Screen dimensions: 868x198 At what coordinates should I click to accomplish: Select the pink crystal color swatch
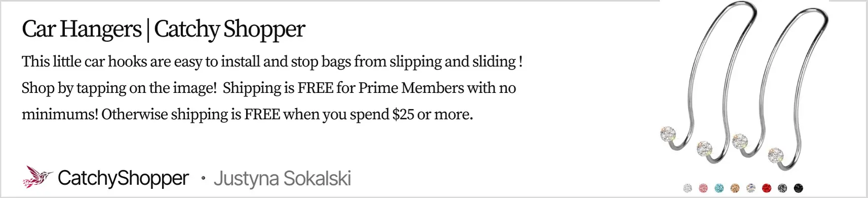703,188
